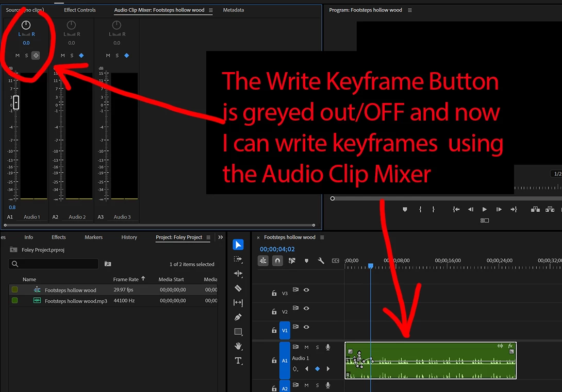The width and height of the screenshot is (562, 392).
Task: Select the Rectangle tool
Action: [238, 332]
